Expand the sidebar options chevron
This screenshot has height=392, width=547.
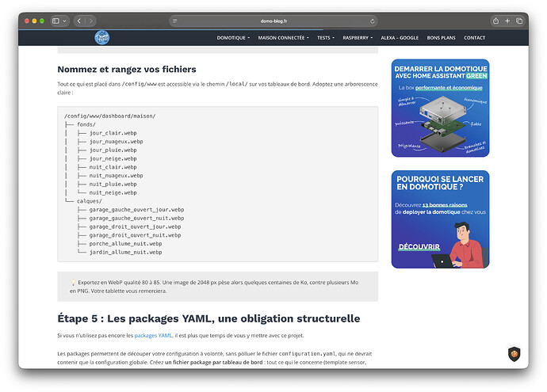[x=64, y=21]
